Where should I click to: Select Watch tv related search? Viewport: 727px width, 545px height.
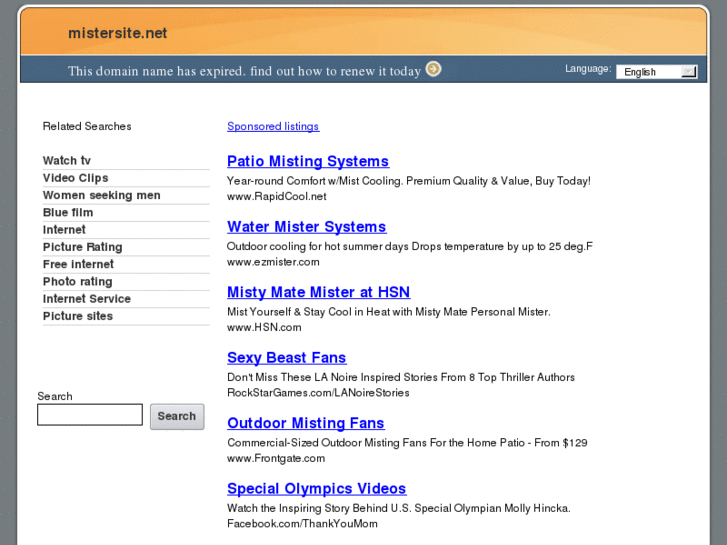pyautogui.click(x=67, y=160)
